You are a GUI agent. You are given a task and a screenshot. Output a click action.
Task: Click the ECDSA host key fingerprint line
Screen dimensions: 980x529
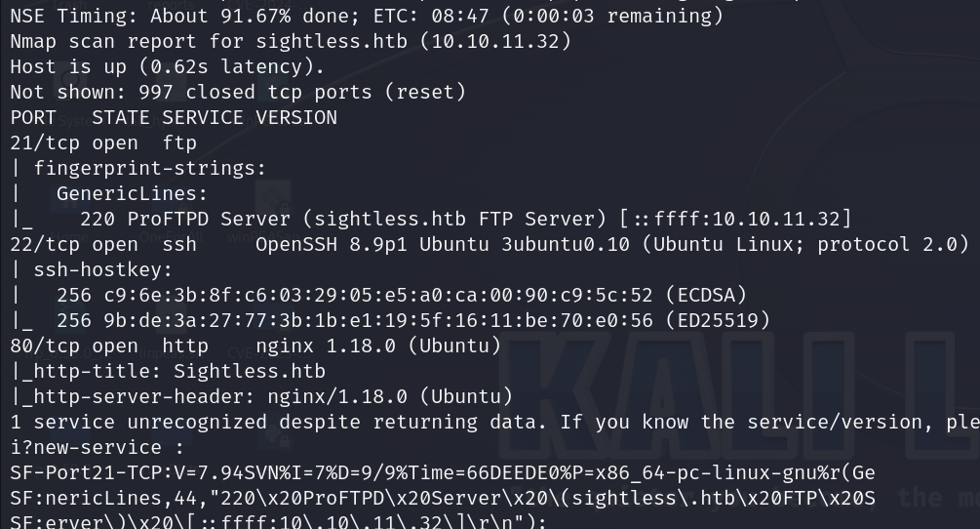pos(402,295)
